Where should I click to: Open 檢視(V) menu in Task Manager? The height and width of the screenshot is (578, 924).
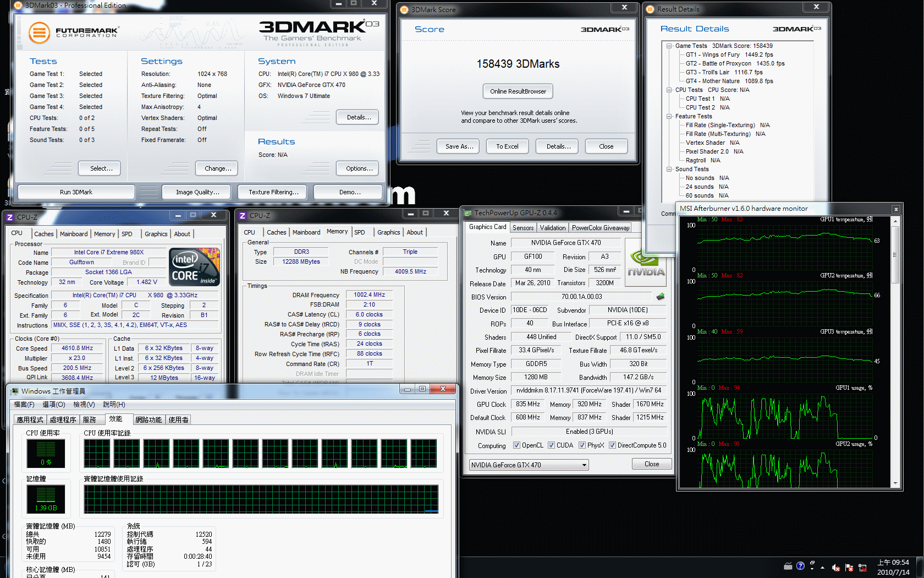[84, 405]
